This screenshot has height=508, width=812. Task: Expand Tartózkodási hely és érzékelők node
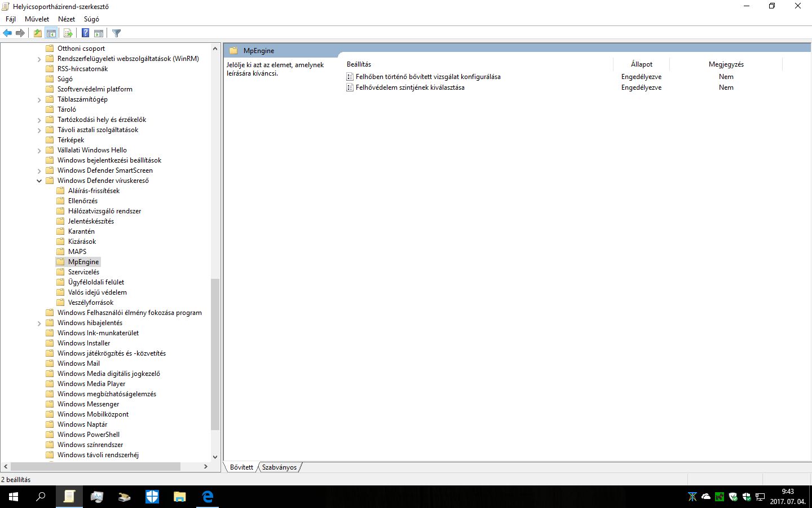click(39, 120)
